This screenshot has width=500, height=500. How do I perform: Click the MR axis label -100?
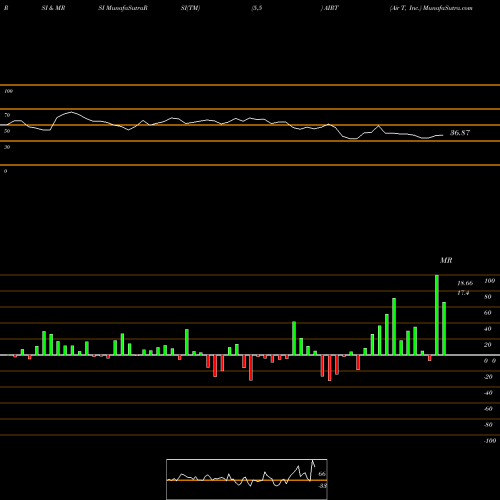490,441
